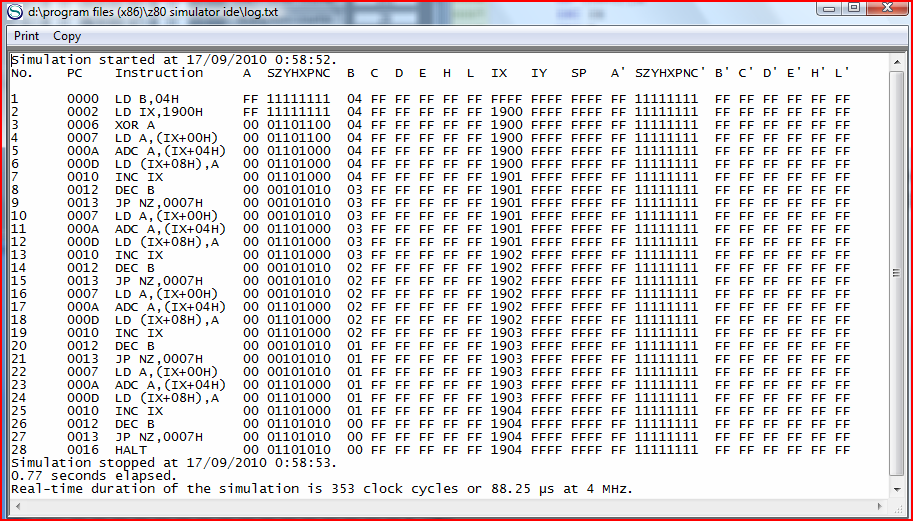913x521 pixels.
Task: Open the Print menu
Action: [x=26, y=36]
